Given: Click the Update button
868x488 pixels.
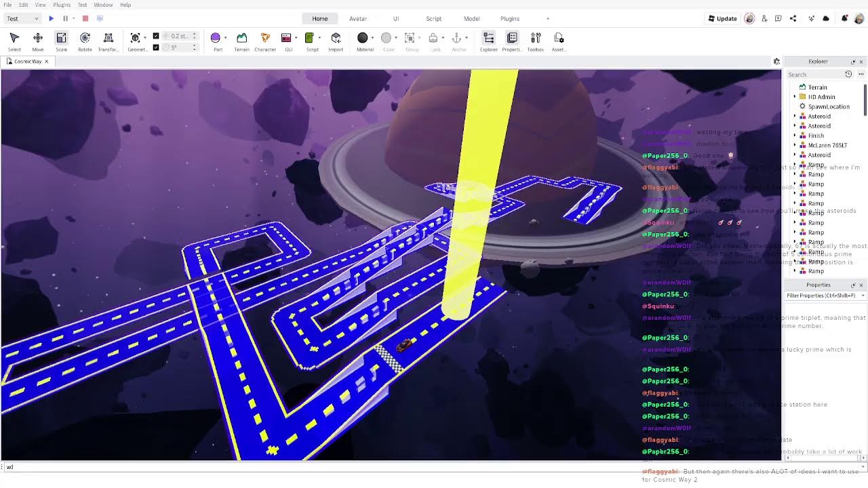Looking at the screenshot, I should click(x=722, y=18).
